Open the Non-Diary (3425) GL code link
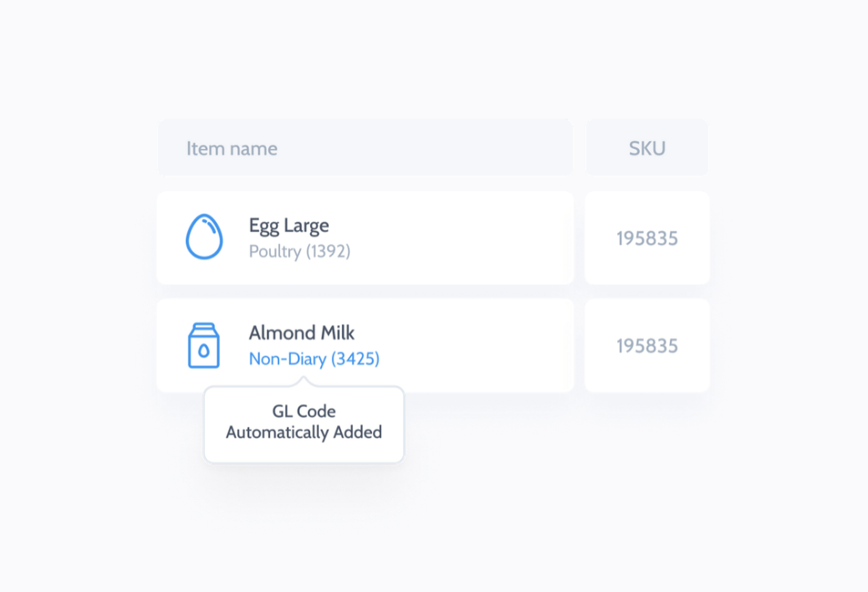Viewport: 868px width, 592px height. tap(314, 359)
